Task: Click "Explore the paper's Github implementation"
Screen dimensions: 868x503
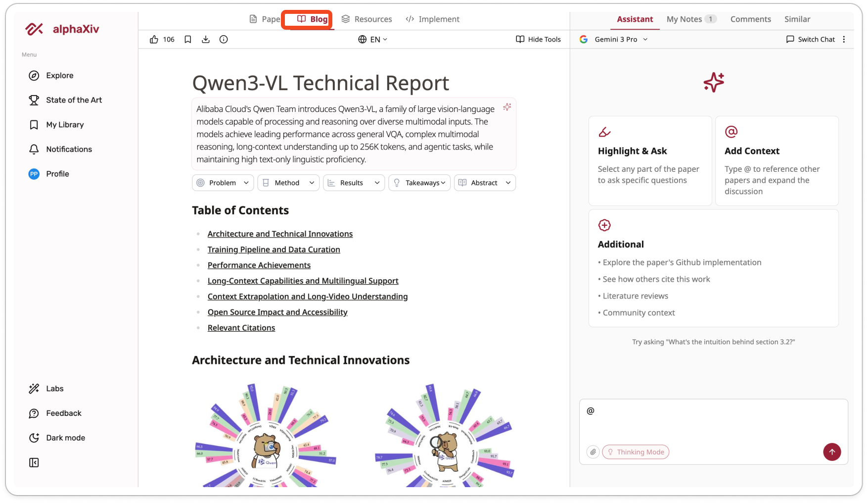Action: point(682,262)
